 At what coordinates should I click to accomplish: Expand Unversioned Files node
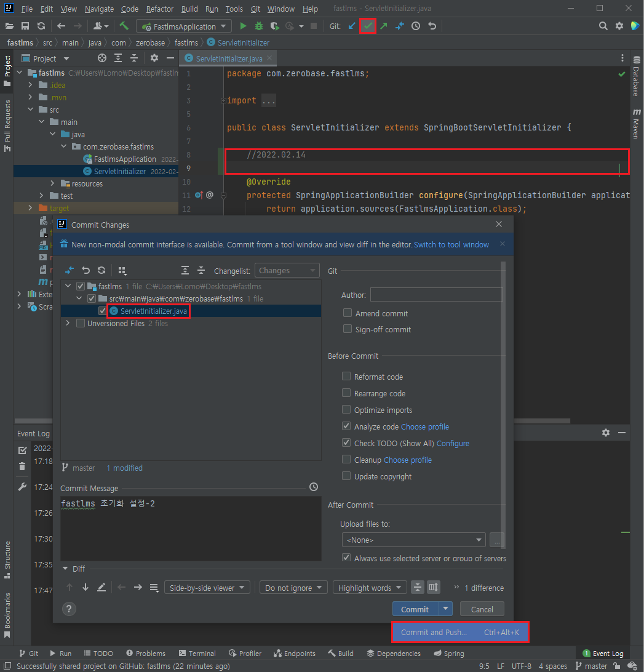[x=68, y=323]
